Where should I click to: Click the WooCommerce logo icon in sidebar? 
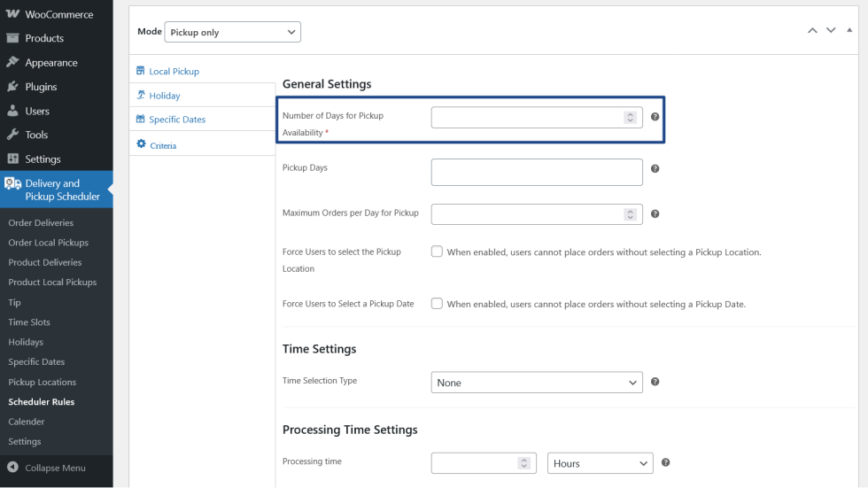(x=12, y=14)
